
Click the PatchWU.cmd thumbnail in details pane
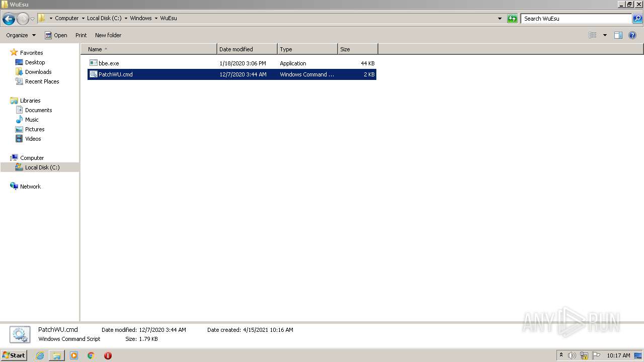pyautogui.click(x=20, y=334)
